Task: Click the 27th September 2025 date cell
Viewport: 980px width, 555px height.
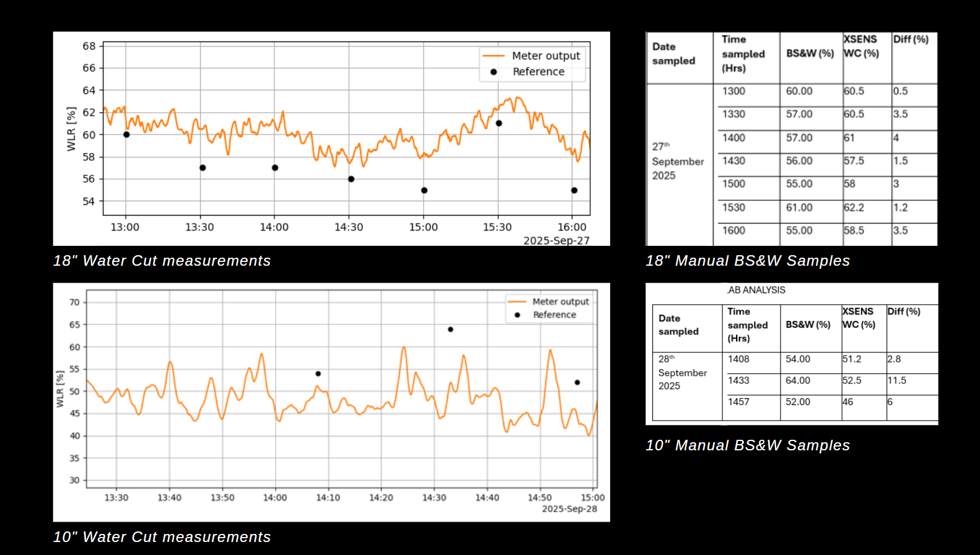Action: pyautogui.click(x=678, y=162)
